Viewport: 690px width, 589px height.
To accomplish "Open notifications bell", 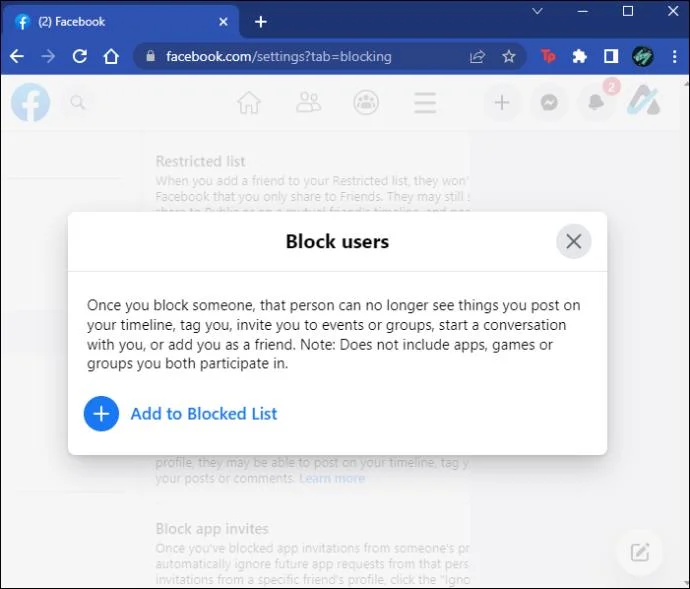I will 596,102.
